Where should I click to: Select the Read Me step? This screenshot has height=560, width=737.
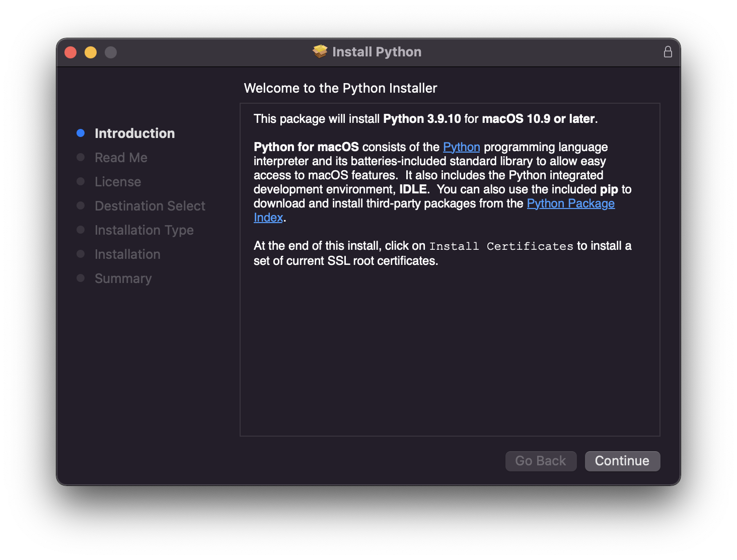coord(121,158)
